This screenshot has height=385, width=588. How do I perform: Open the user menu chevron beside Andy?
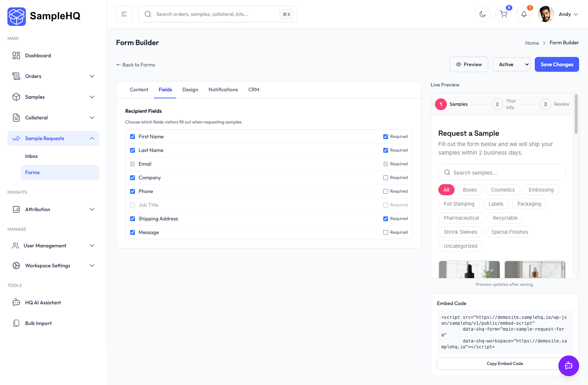[x=576, y=14]
